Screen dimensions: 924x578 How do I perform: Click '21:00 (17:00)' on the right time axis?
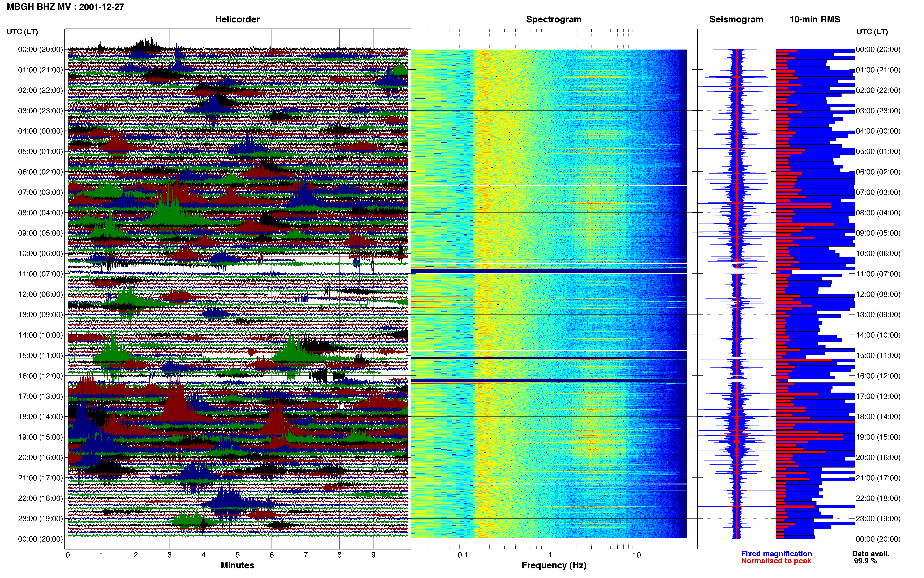(878, 478)
